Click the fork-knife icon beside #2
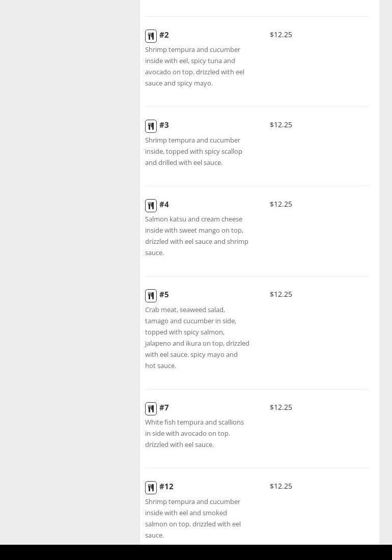Image resolution: width=392 pixels, height=560 pixels. (151, 36)
